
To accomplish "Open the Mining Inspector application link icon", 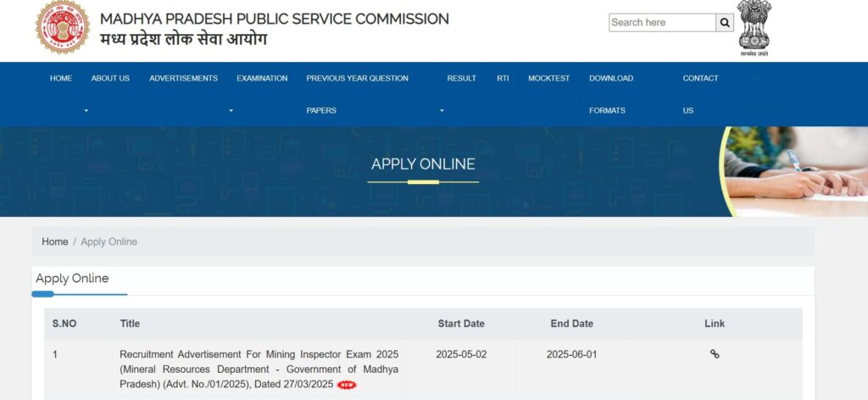I will tap(714, 354).
